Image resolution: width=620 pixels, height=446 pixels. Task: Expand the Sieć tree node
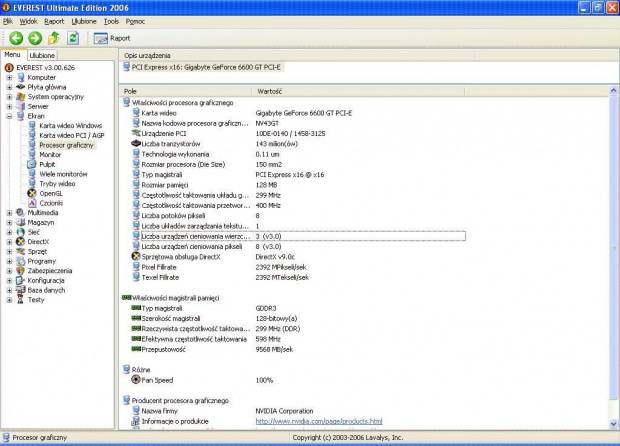(x=9, y=232)
